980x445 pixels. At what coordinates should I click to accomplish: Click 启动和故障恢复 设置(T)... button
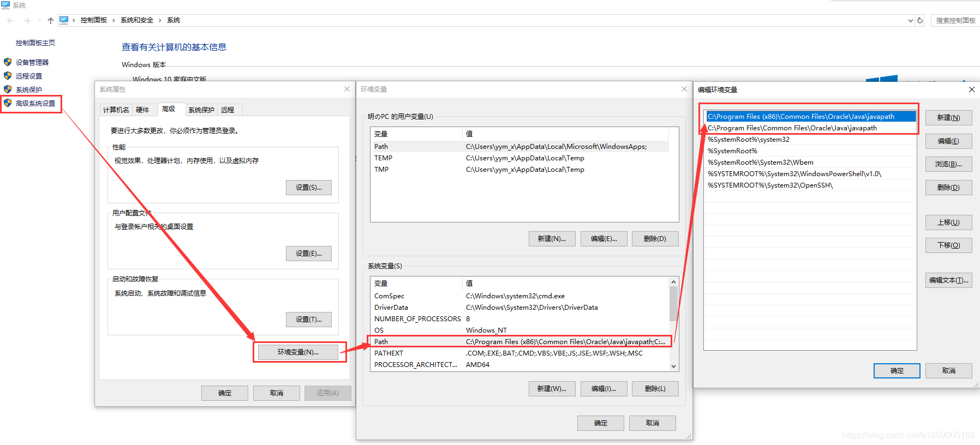pos(309,320)
